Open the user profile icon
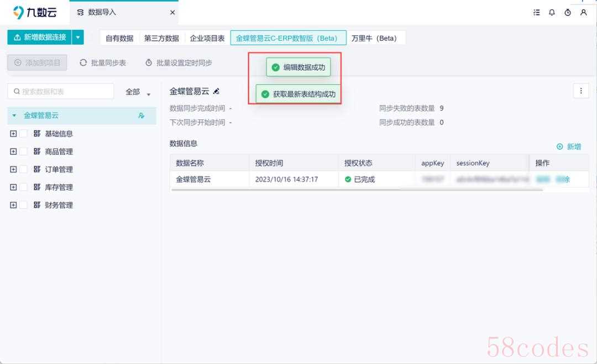597x364 pixels. pyautogui.click(x=583, y=13)
